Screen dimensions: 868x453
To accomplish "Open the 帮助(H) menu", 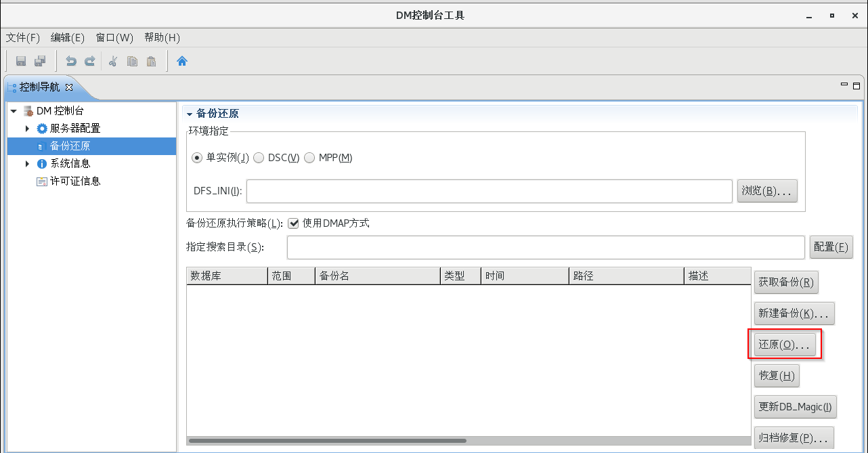I will coord(162,38).
